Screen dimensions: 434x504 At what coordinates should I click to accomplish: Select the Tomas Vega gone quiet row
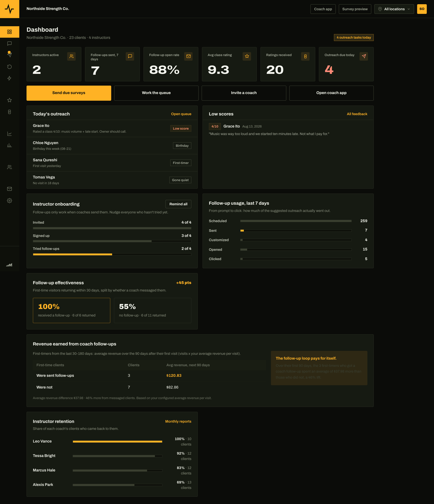click(x=112, y=180)
